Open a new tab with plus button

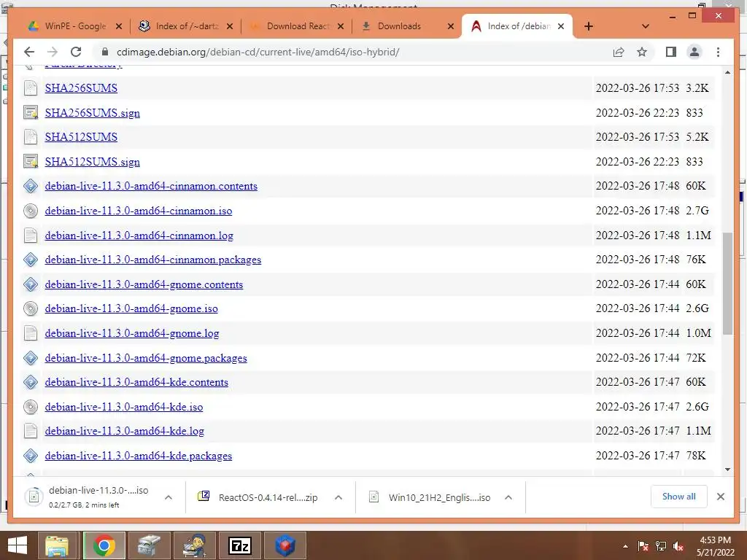[589, 26]
